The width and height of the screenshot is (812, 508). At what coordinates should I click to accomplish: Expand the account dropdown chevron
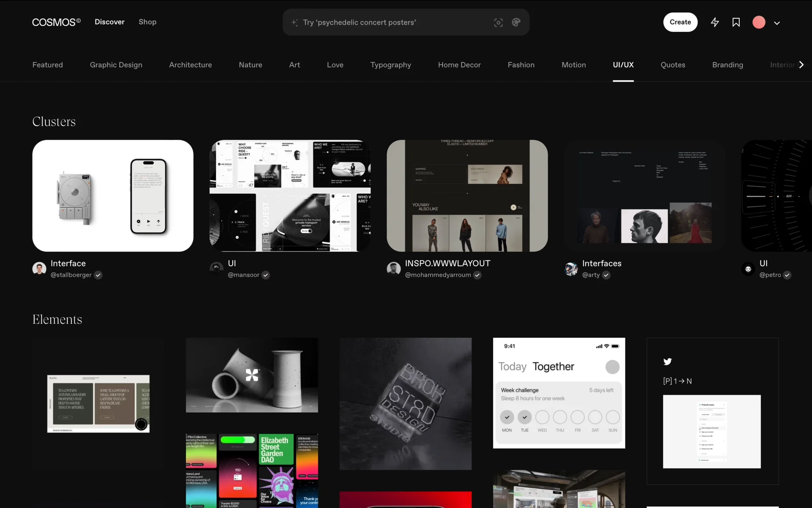pyautogui.click(x=777, y=23)
